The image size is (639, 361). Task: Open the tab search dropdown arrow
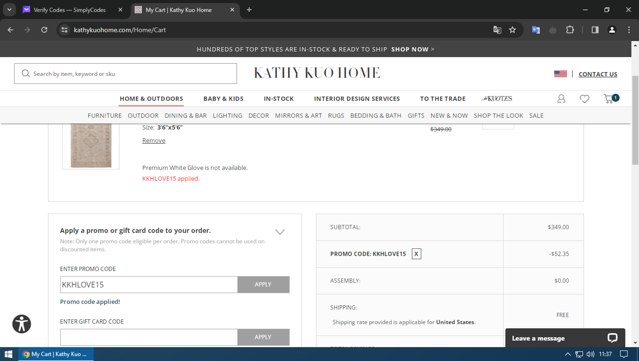tap(9, 10)
